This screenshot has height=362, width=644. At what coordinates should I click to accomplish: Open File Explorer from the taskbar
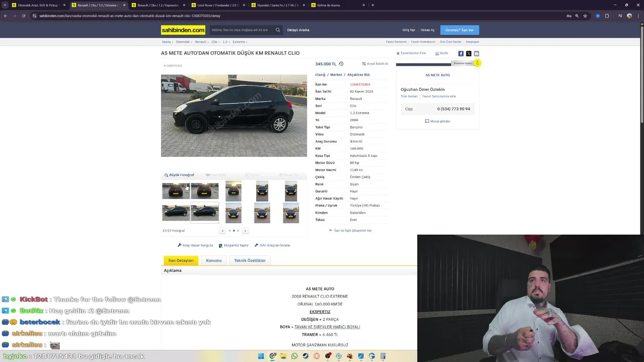283,356
